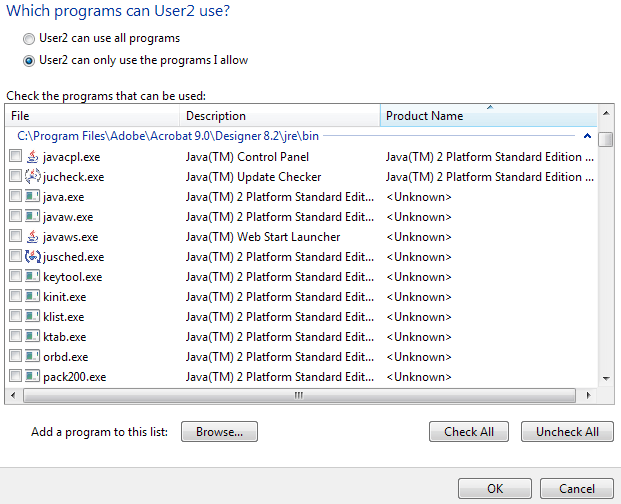This screenshot has width=621, height=504.
Task: Select the jucheck.exe file name
Action: click(x=74, y=177)
